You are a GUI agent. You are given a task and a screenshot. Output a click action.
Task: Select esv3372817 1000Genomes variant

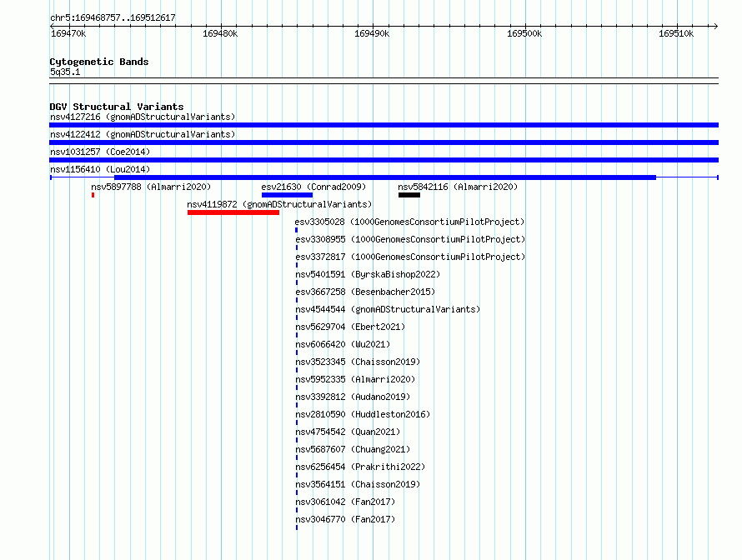click(410, 257)
